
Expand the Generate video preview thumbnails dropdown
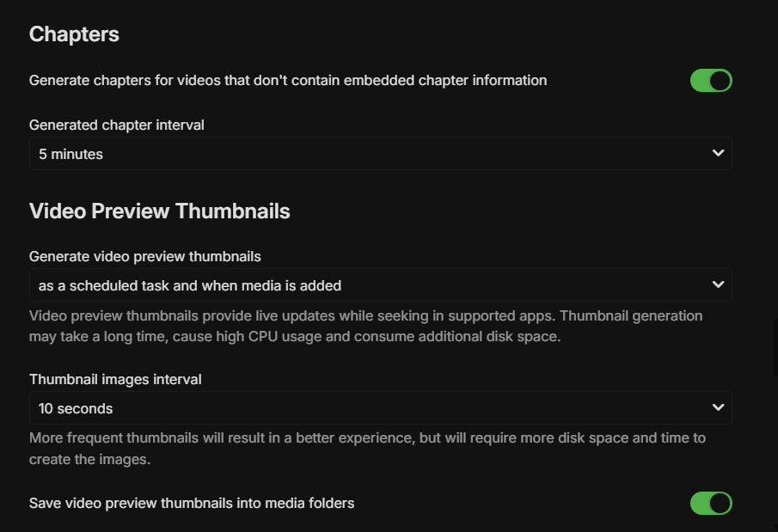click(380, 285)
